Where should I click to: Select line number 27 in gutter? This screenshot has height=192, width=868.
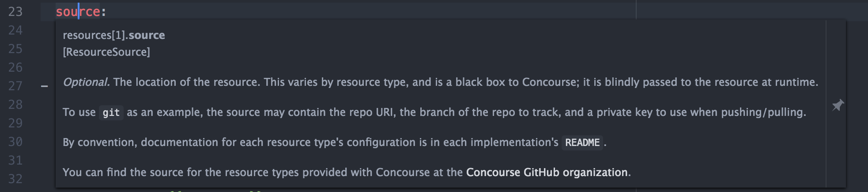pos(15,86)
